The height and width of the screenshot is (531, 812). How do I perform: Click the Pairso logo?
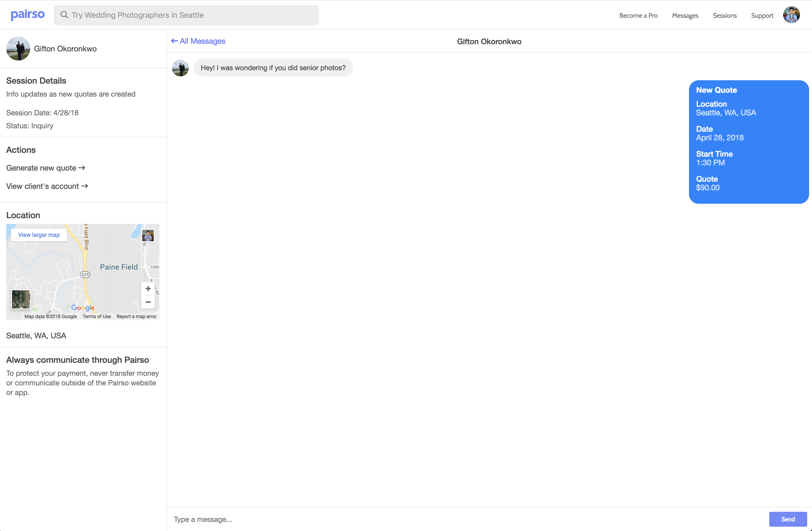click(x=28, y=15)
